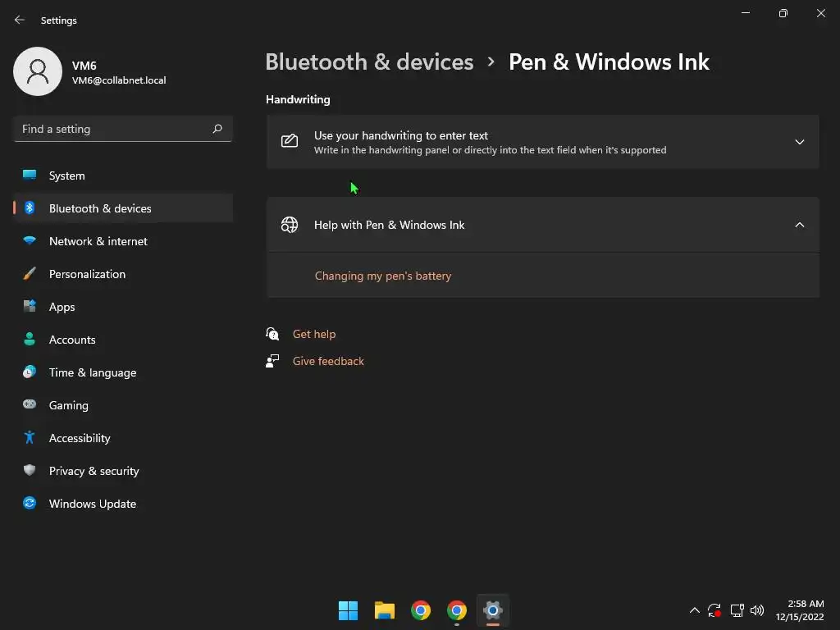Show hidden system tray icons

tap(694, 610)
